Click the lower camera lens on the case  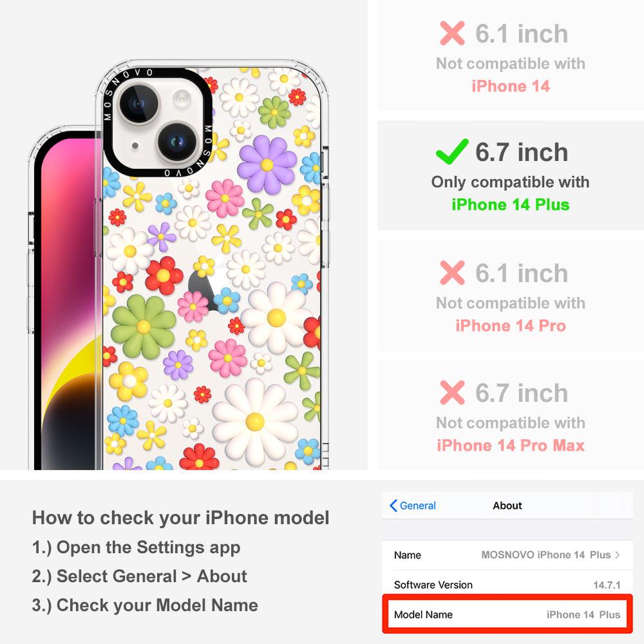(177, 142)
